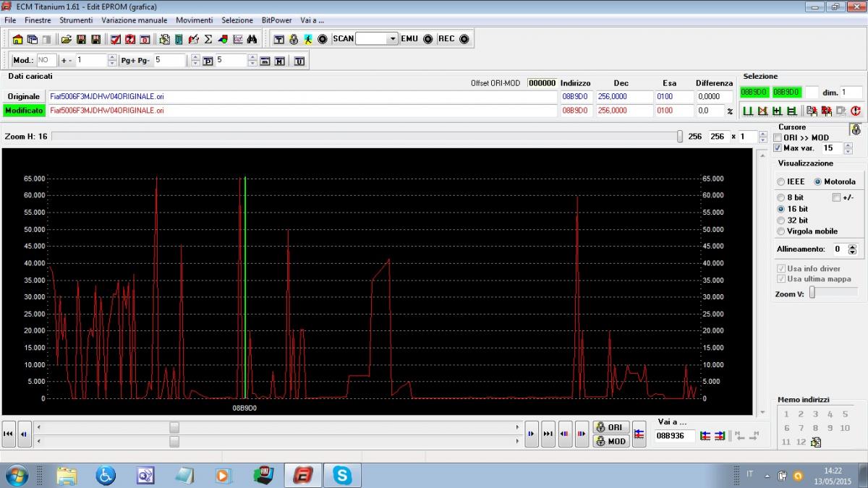Screen dimensions: 868x488
Task: Click the Zoom V slider handle
Action: coord(812,292)
